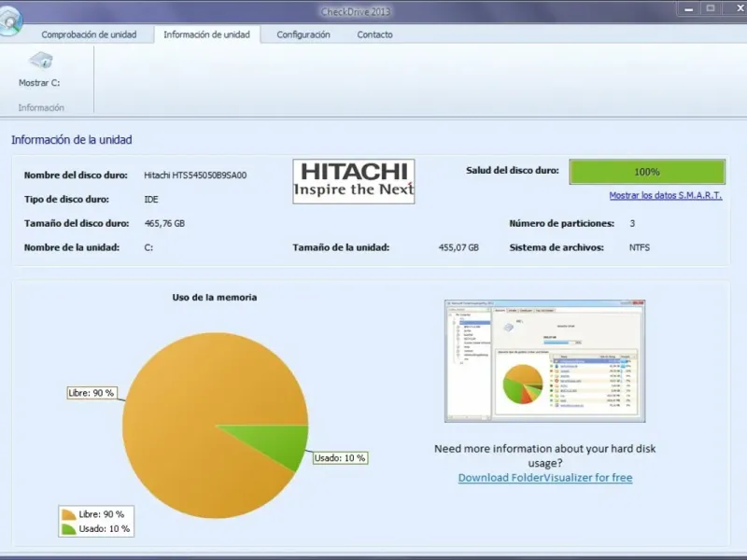Click the 'Tipo de disco duro:' label
Screen dimensions: 747x560
[66, 200]
